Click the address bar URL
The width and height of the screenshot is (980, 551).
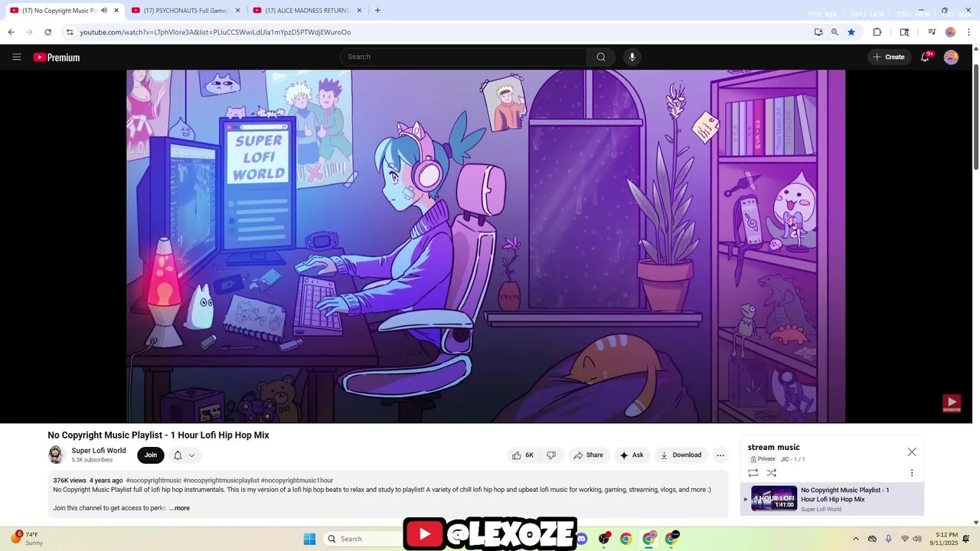coord(215,32)
